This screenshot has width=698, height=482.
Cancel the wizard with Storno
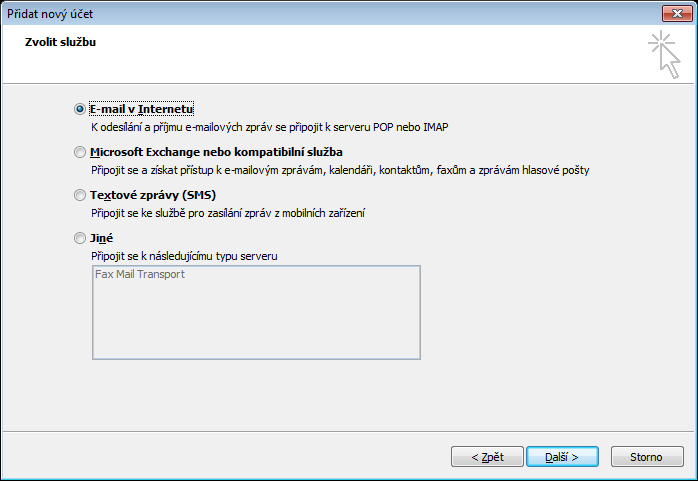coord(647,457)
